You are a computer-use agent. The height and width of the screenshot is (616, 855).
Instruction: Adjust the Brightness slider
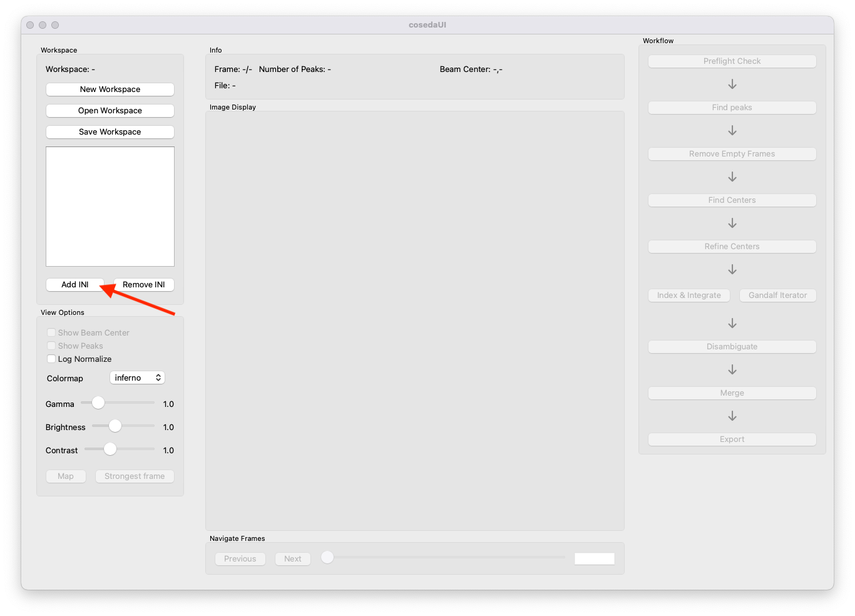pos(123,426)
